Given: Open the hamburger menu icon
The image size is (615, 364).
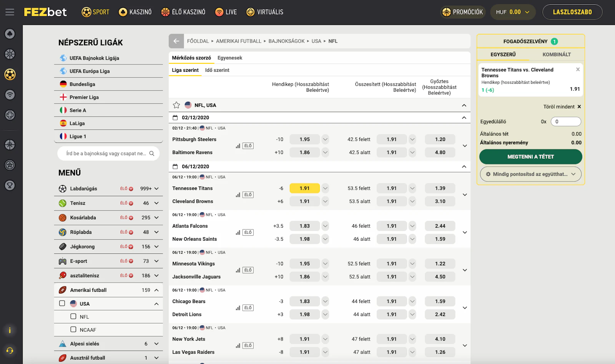Looking at the screenshot, I should pyautogui.click(x=10, y=12).
